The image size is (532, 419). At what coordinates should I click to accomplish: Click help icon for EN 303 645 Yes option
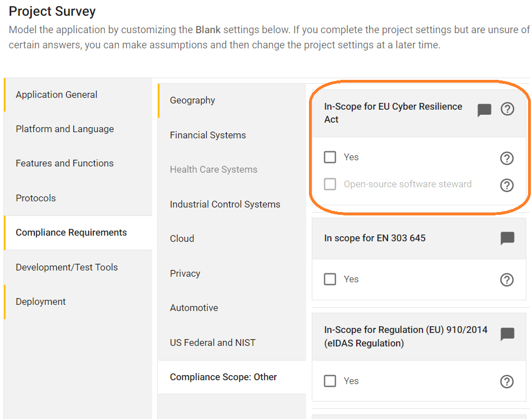(x=507, y=280)
